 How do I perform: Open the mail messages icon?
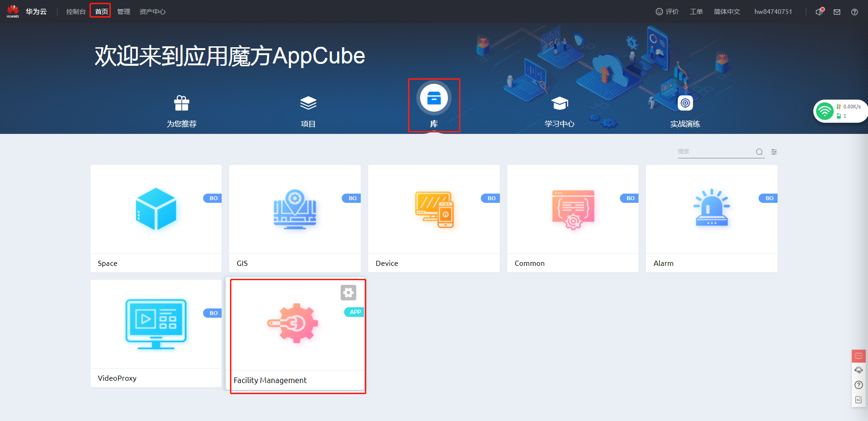point(837,12)
